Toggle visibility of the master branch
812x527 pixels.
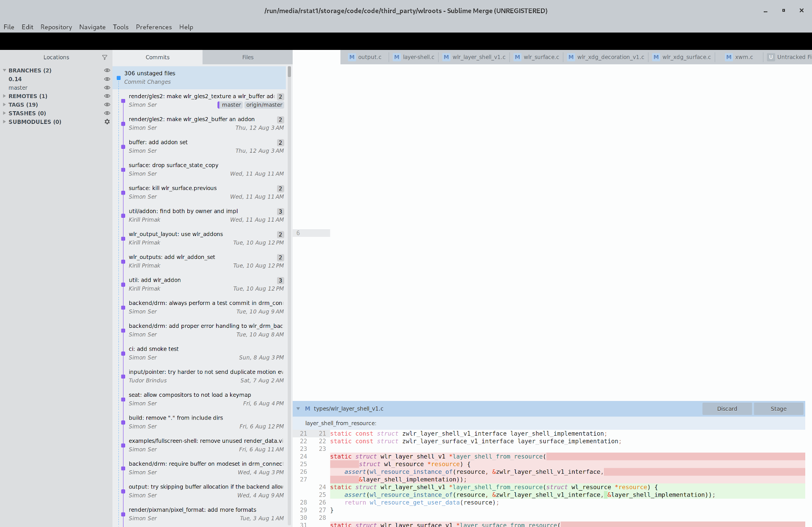(107, 88)
